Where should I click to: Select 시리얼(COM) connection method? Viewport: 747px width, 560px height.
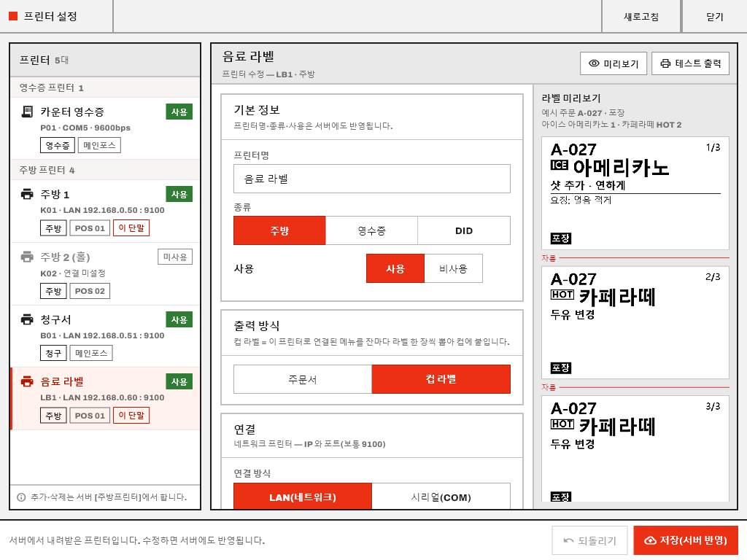click(441, 497)
